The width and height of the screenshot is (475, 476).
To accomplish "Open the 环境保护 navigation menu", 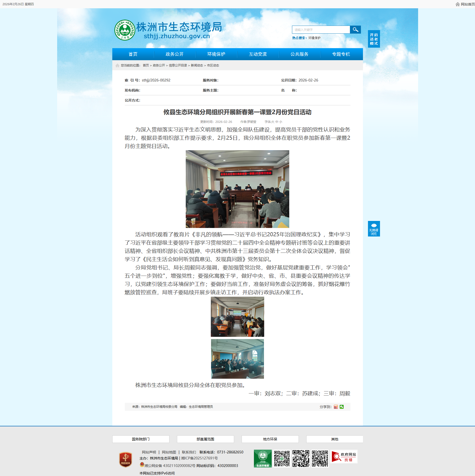I will tap(216, 54).
